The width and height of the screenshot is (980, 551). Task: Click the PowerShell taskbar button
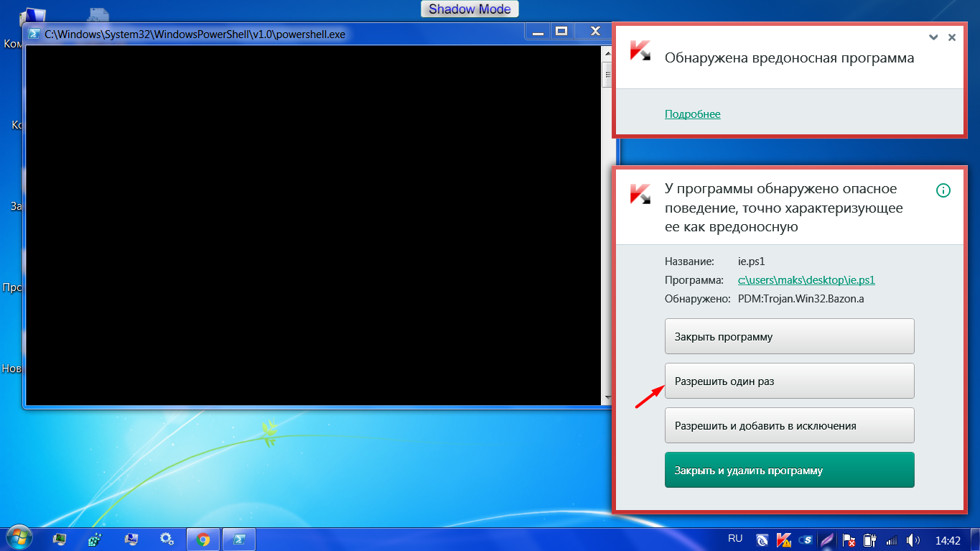[239, 539]
